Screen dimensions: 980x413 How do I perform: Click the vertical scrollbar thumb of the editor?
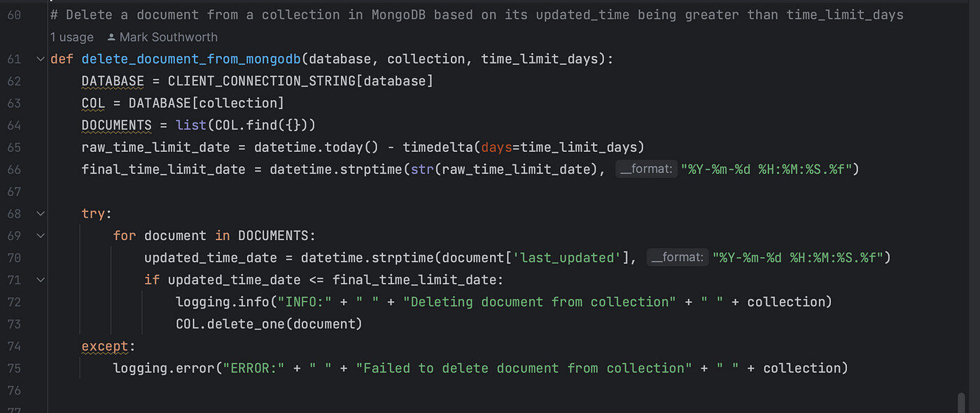(x=962, y=403)
